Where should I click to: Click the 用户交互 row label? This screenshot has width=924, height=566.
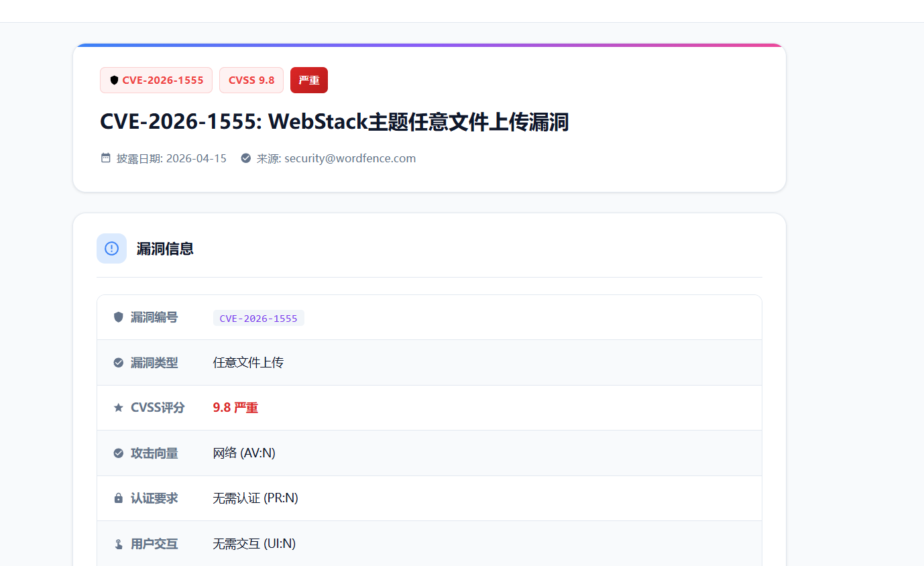[154, 544]
